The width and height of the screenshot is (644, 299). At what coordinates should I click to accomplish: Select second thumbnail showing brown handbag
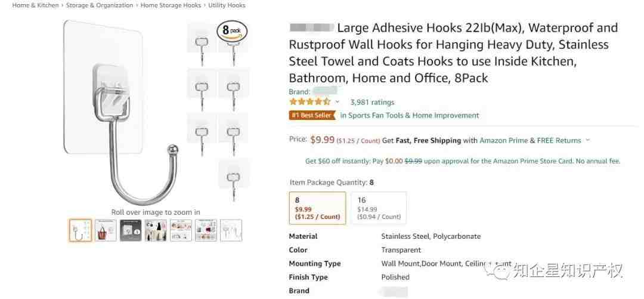pyautogui.click(x=106, y=230)
